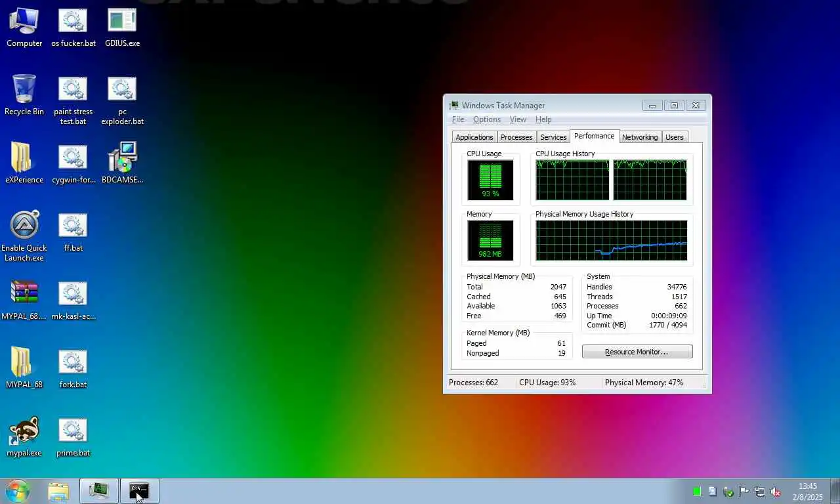Viewport: 840px width, 504px height.
Task: Select 'paint stress test.bat' desktop file
Action: tap(73, 100)
